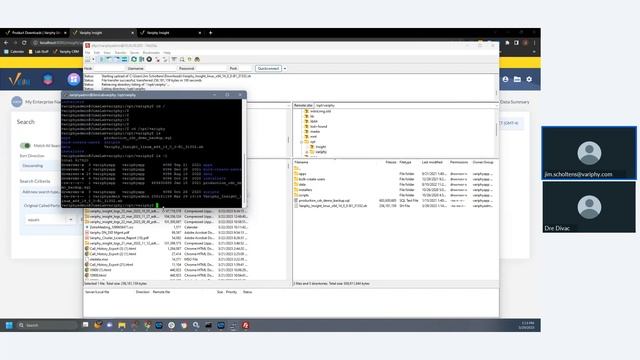Viewport: 640px width, 360px height.
Task: Open FileZilla Transfer menu
Action: 120,53
